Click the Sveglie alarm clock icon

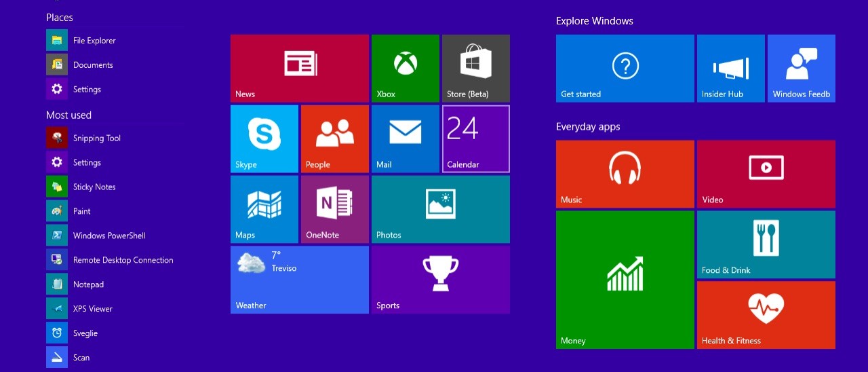point(57,334)
